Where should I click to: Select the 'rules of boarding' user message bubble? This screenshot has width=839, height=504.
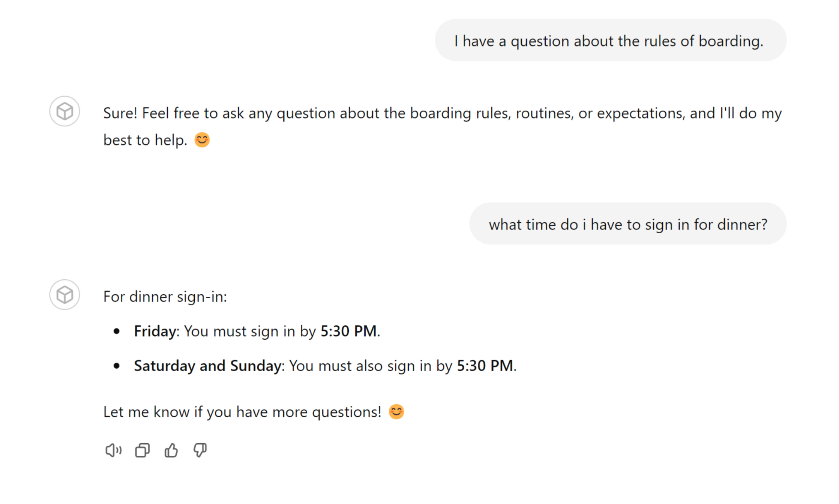click(610, 40)
